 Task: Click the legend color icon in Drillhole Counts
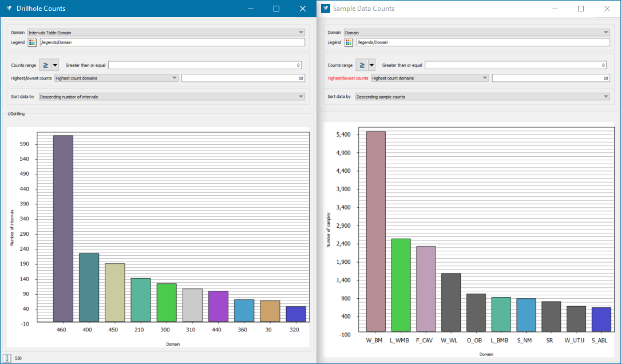[32, 42]
